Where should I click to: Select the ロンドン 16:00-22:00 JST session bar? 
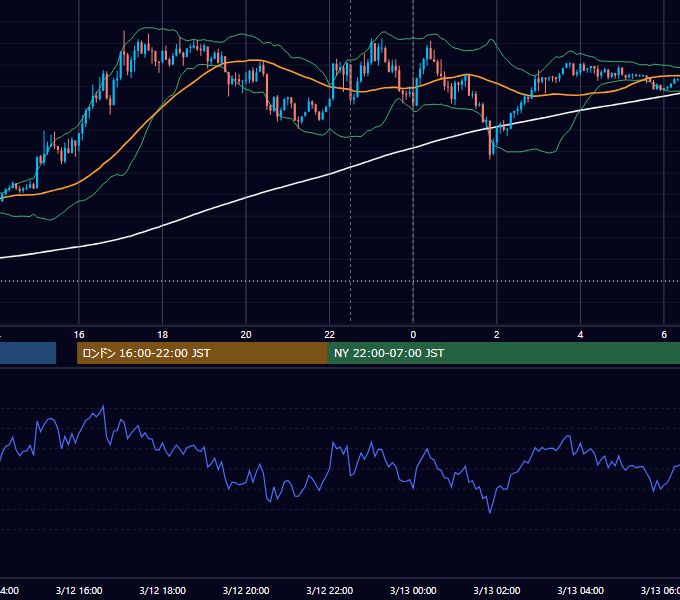(x=202, y=353)
